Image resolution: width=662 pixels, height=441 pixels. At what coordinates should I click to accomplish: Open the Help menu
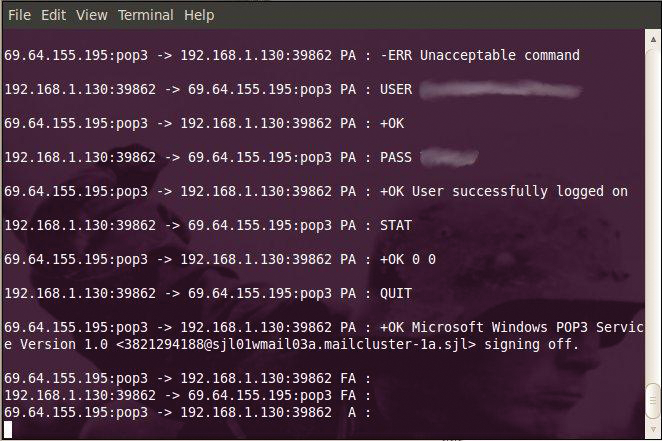[x=199, y=15]
